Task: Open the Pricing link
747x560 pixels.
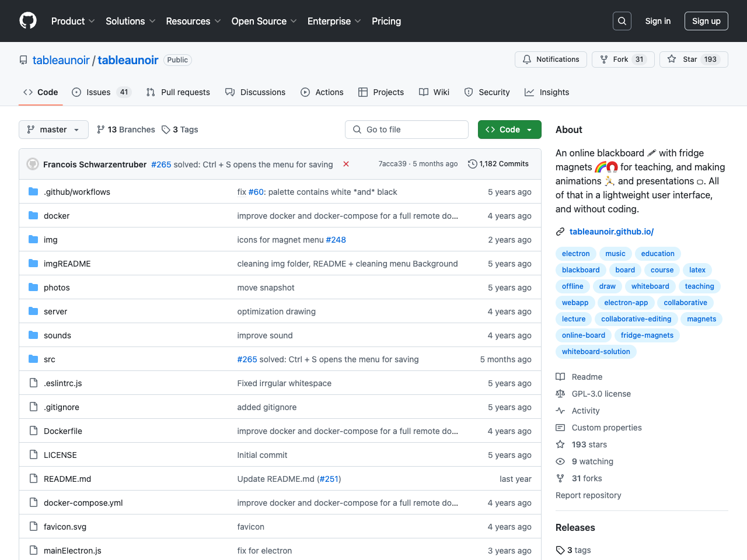Action: (386, 21)
